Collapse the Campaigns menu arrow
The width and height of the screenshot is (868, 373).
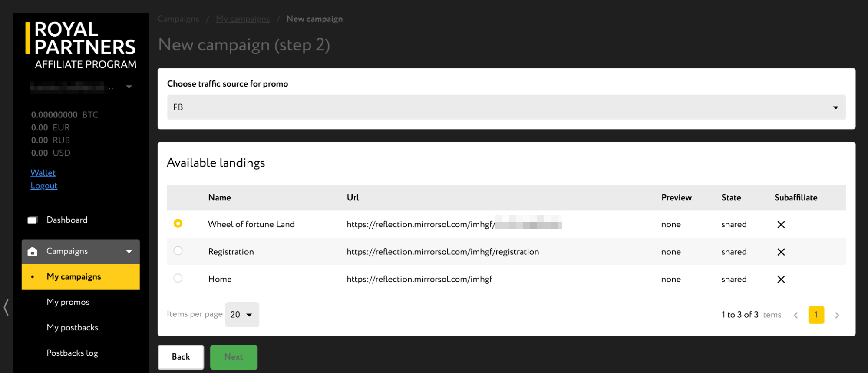[x=129, y=251]
